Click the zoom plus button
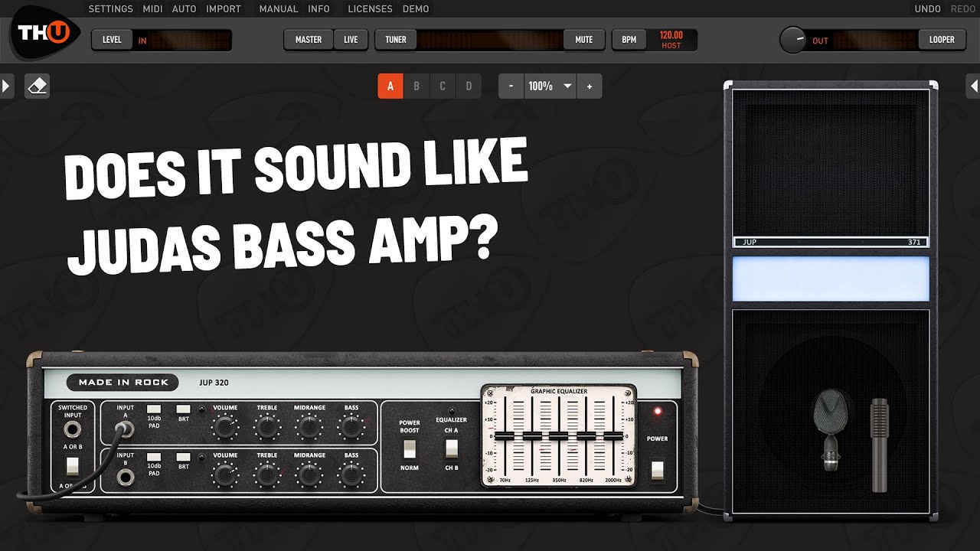Image resolution: width=980 pixels, height=551 pixels. (x=590, y=86)
